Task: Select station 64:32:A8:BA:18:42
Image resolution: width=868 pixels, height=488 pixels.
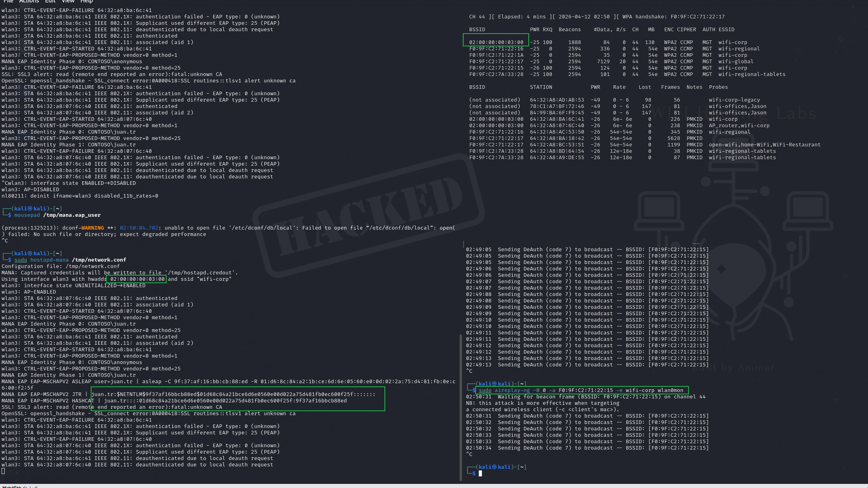Action: pyautogui.click(x=557, y=138)
